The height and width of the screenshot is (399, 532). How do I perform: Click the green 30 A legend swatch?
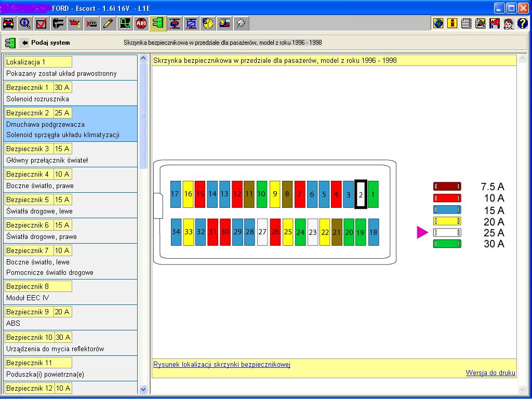[x=447, y=244]
